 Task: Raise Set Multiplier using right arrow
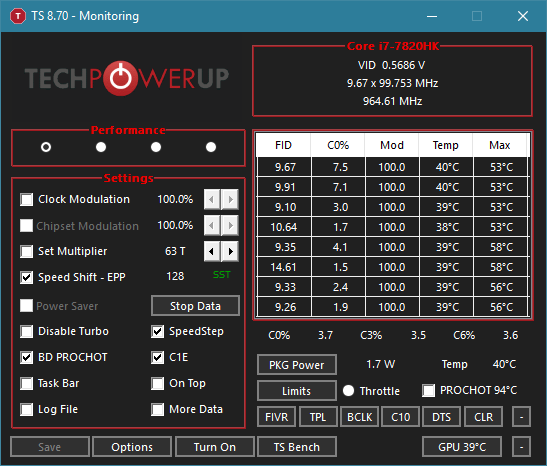(x=230, y=251)
